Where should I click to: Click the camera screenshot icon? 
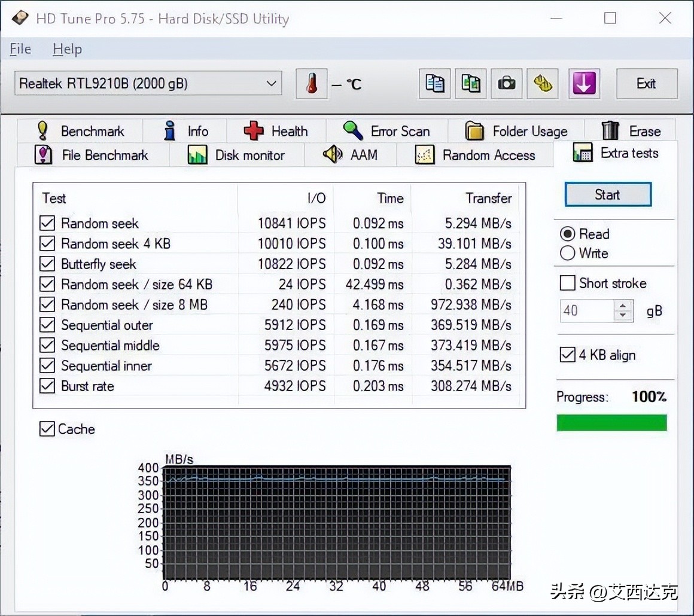click(507, 84)
